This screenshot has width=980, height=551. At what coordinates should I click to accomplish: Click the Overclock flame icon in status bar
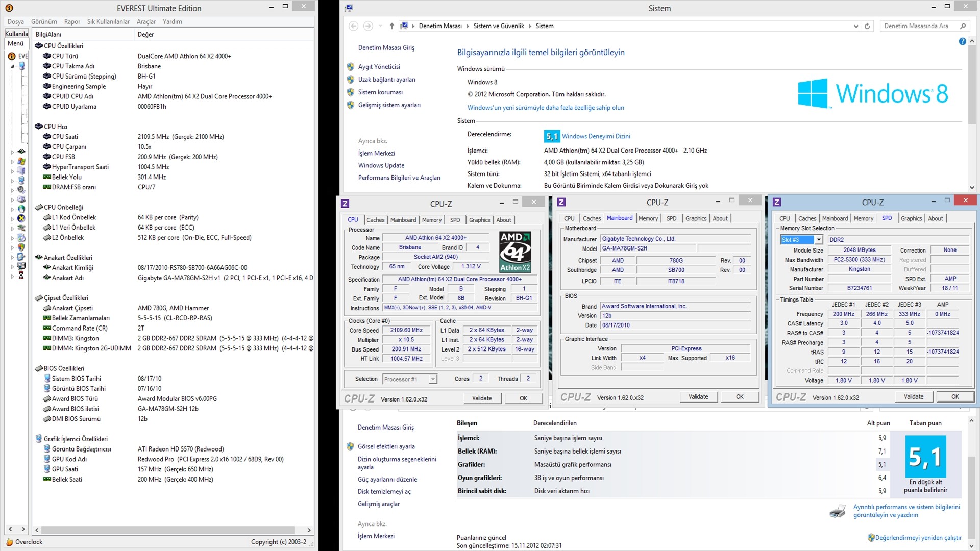[9, 542]
